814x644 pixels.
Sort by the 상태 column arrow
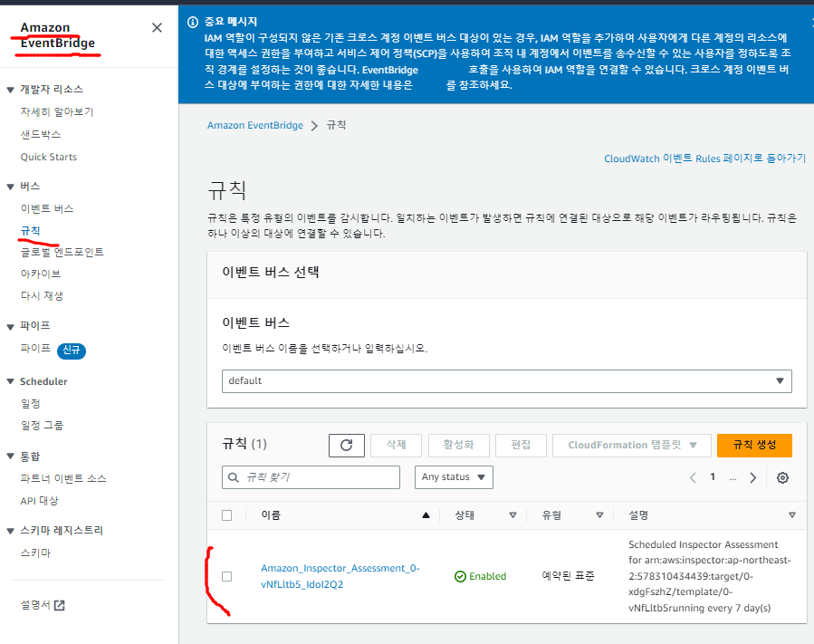point(512,515)
